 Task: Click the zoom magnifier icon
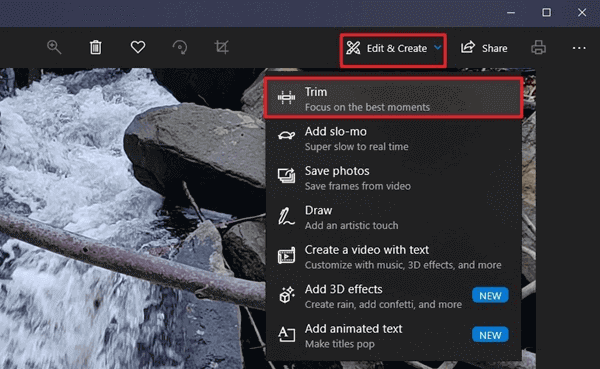pyautogui.click(x=54, y=48)
